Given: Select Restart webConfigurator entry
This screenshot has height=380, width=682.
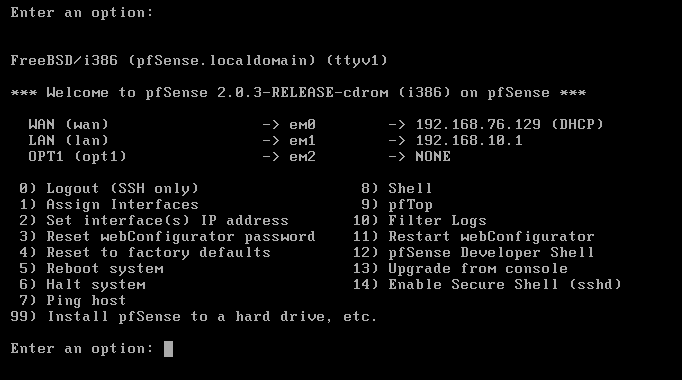Looking at the screenshot, I should [x=473, y=237].
